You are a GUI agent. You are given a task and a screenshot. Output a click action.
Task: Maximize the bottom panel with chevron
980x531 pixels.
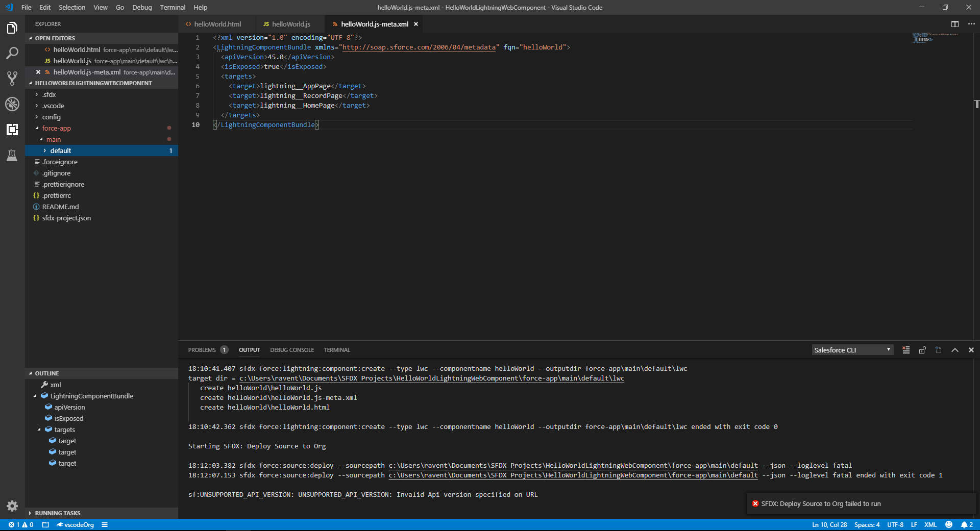coord(955,350)
